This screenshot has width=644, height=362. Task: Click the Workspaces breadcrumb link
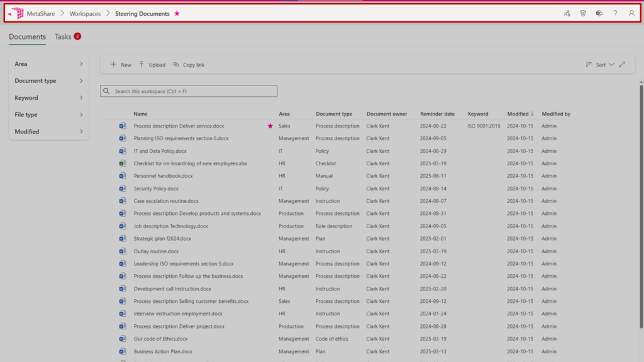tap(85, 14)
